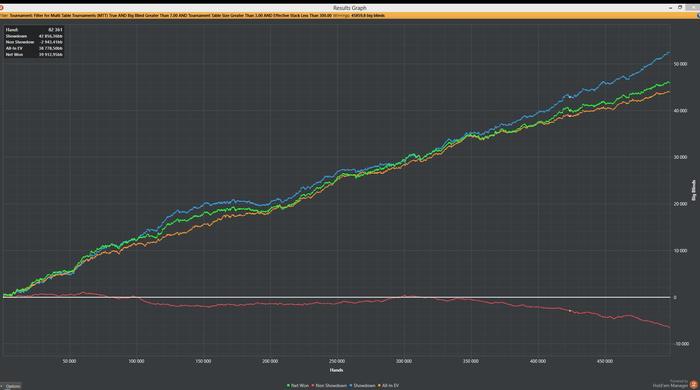Toggle the Net Won legend entry
The width and height of the screenshot is (700, 390).
point(298,386)
